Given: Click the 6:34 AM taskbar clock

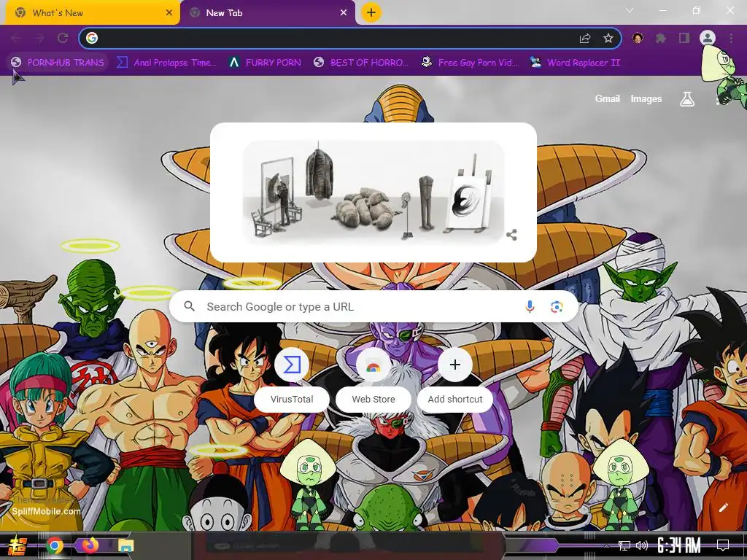Looking at the screenshot, I should coord(679,545).
